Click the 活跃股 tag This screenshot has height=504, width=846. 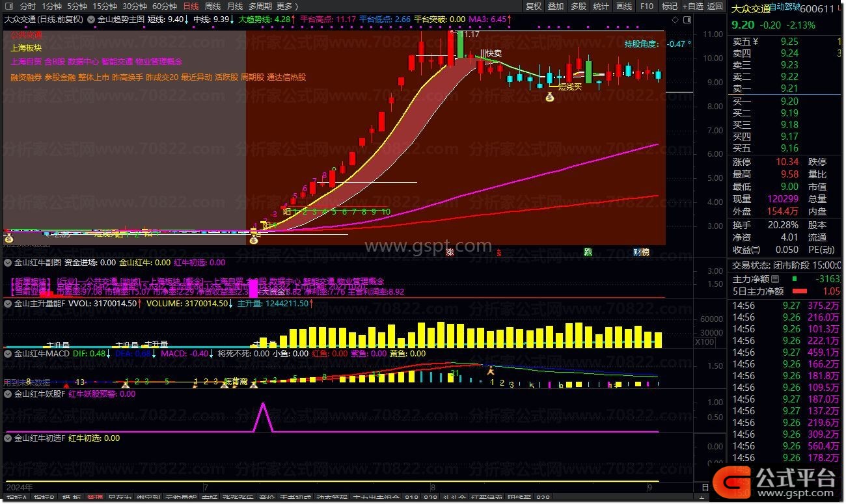(226, 77)
